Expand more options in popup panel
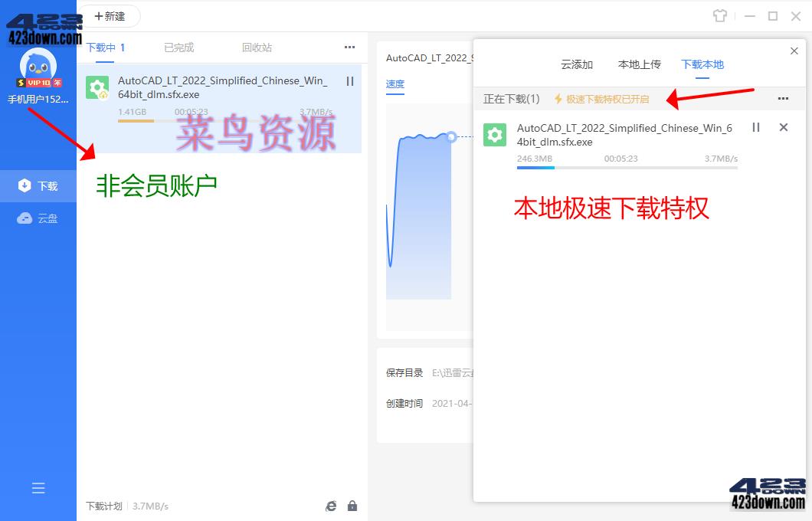Screen dimensions: 812x521 [x=783, y=99]
